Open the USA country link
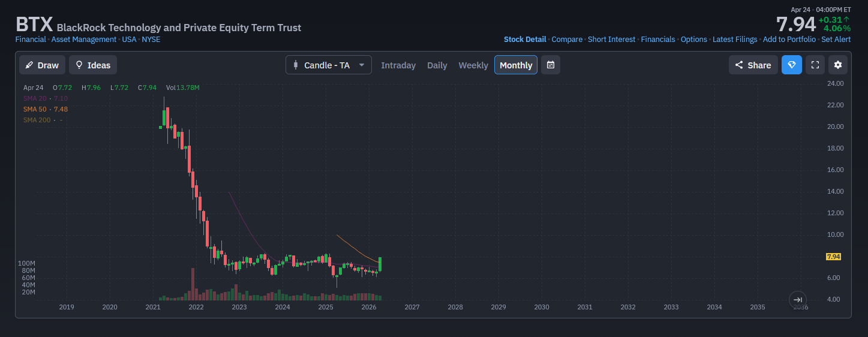Screen dimensions: 868x337 (129, 40)
